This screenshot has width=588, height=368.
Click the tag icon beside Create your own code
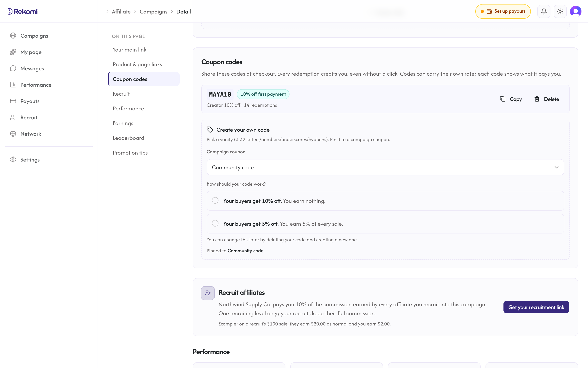pyautogui.click(x=210, y=130)
